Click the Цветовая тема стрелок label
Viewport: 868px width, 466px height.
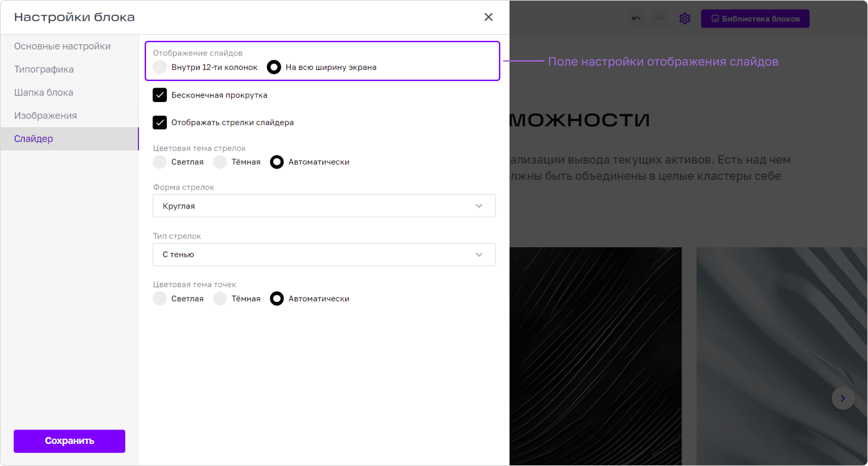[199, 148]
